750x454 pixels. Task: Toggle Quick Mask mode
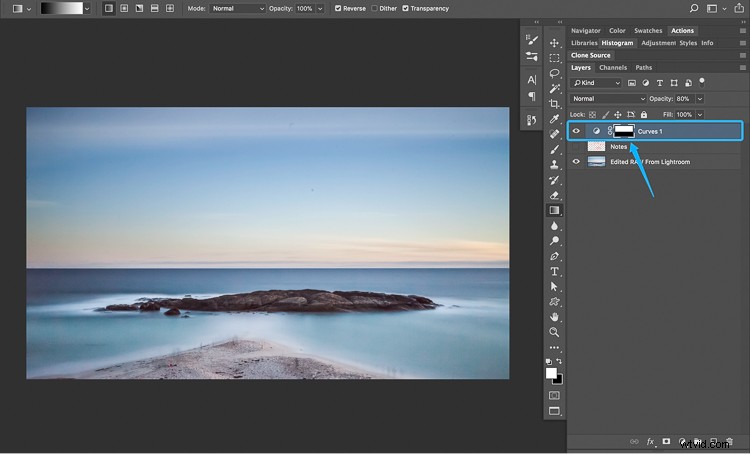pyautogui.click(x=554, y=396)
